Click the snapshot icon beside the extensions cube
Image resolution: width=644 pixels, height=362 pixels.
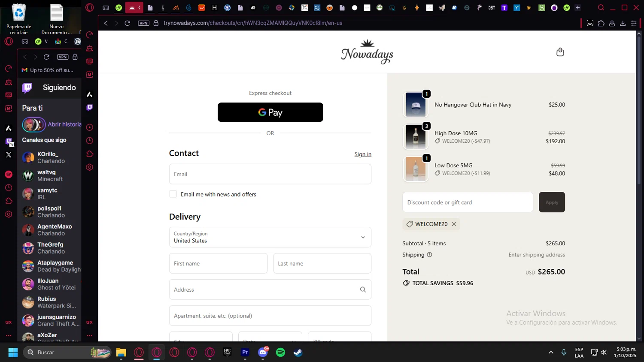590,23
